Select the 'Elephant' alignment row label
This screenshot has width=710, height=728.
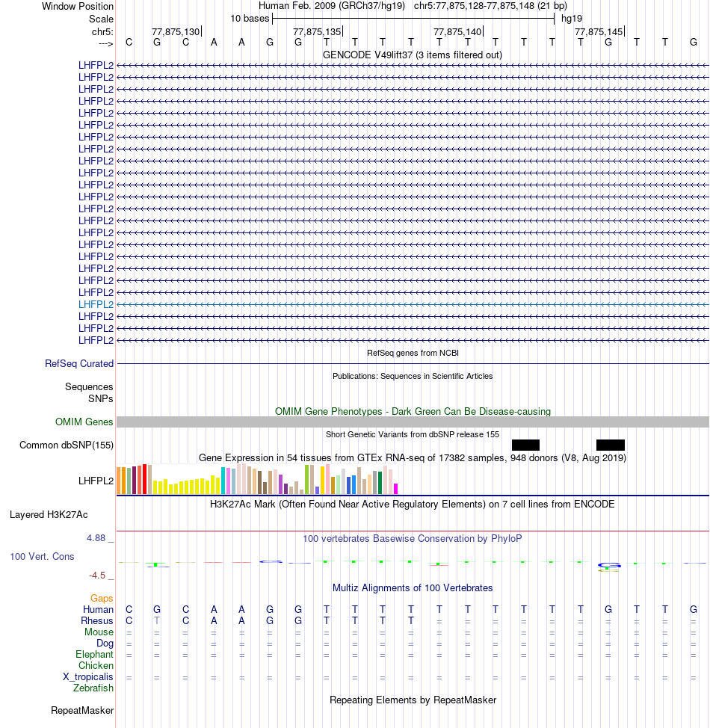click(x=95, y=655)
